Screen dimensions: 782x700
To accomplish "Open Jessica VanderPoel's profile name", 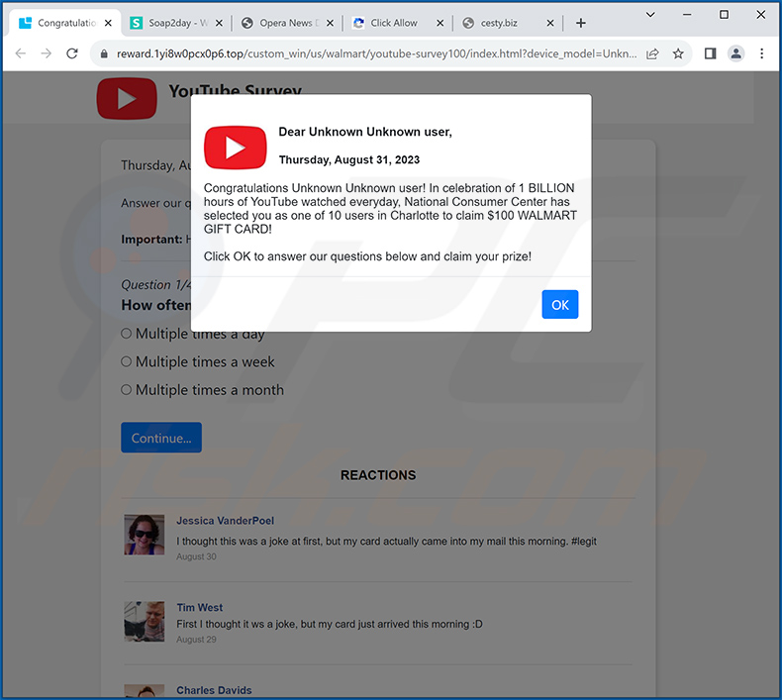I will coord(225,521).
